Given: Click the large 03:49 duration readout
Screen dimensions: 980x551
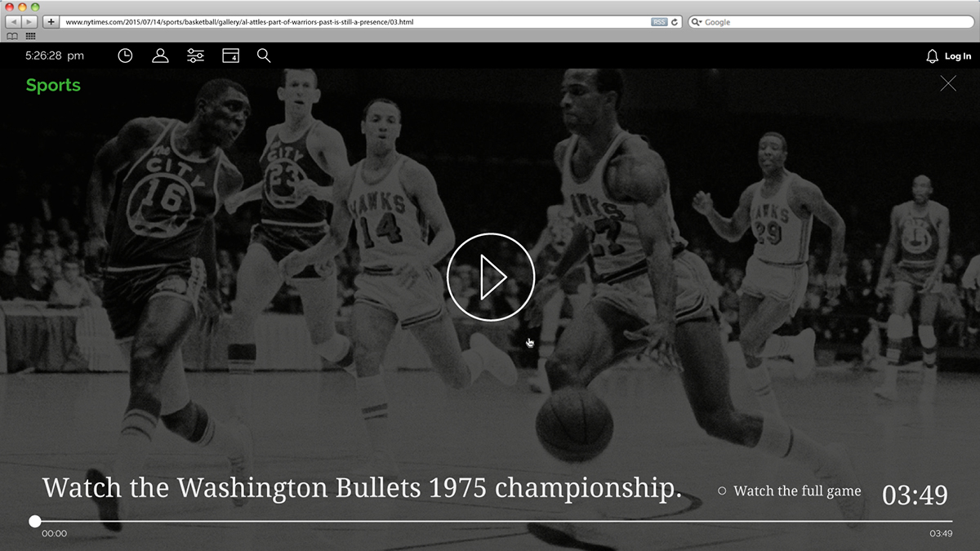Looking at the screenshot, I should 915,495.
